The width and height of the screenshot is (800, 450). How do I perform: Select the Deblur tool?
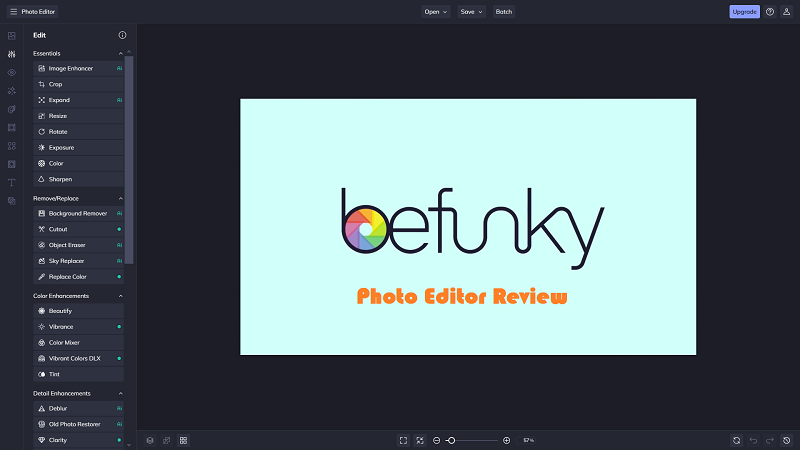tap(79, 408)
